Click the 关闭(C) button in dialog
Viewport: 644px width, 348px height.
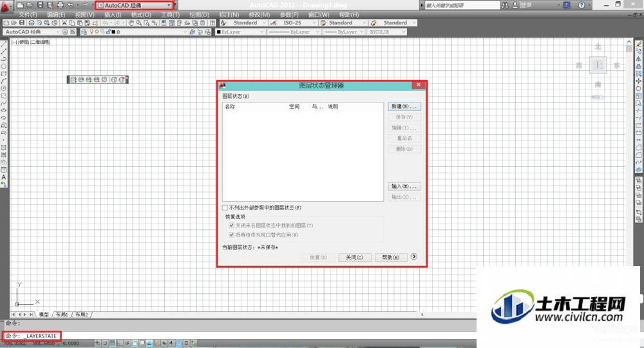(x=355, y=257)
